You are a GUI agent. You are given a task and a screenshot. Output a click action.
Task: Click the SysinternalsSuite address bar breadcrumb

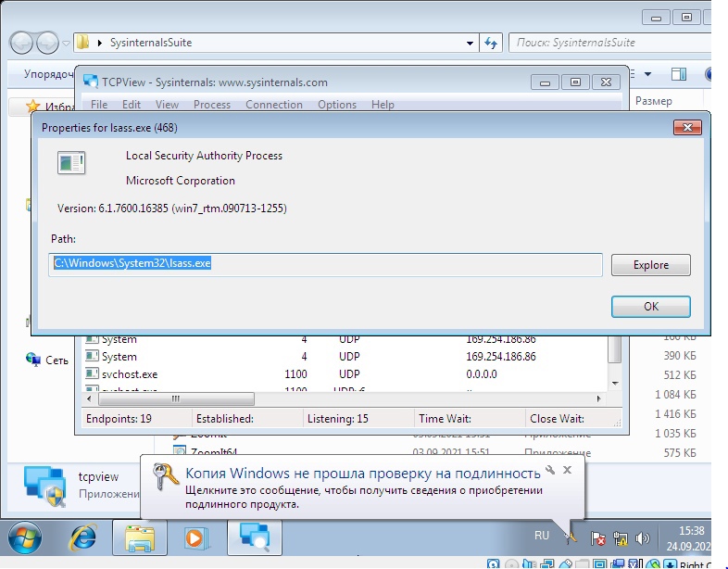pos(151,43)
